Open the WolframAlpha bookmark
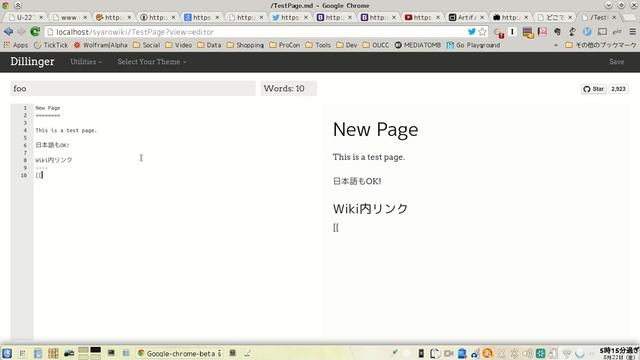Image resolution: width=640 pixels, height=360 pixels. pos(100,45)
